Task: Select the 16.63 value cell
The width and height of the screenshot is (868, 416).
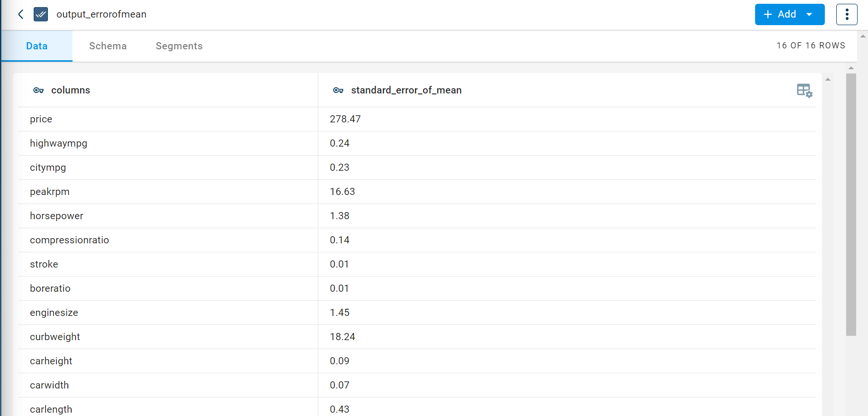Action: click(567, 192)
